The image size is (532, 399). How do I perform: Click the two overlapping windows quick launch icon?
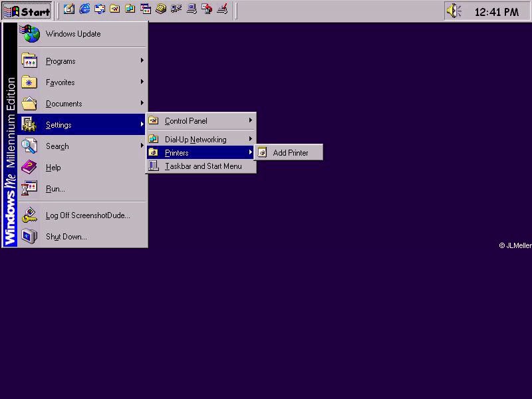pos(146,9)
